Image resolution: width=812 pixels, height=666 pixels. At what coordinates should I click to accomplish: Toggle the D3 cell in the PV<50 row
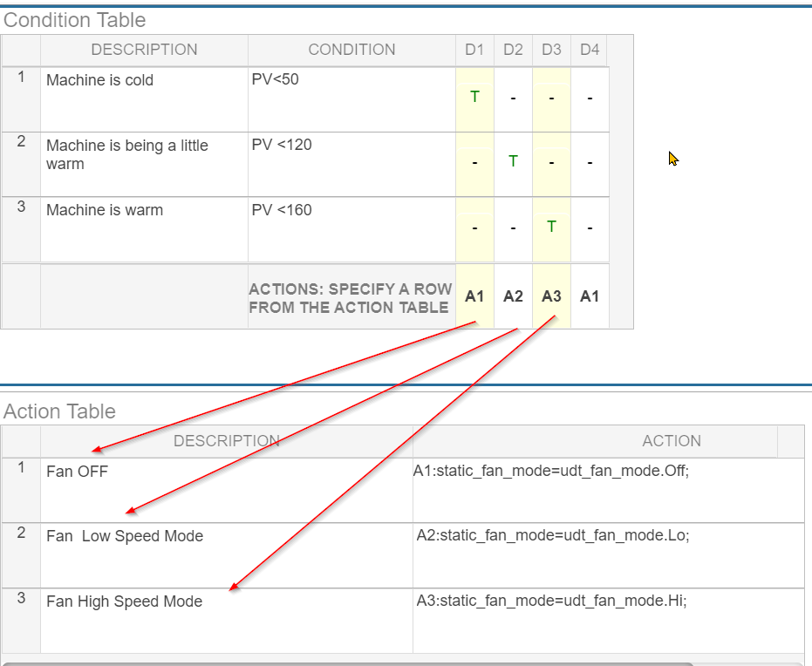pos(551,99)
